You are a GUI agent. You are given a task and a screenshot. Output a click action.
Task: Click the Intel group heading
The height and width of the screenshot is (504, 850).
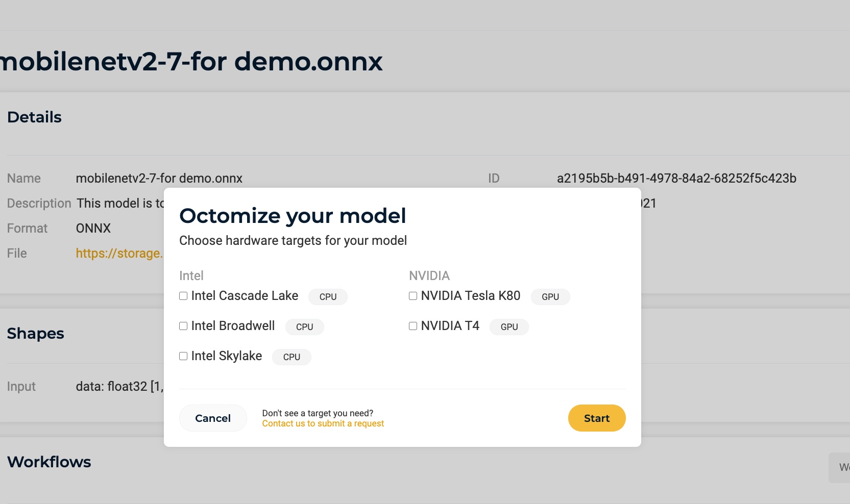coord(191,276)
